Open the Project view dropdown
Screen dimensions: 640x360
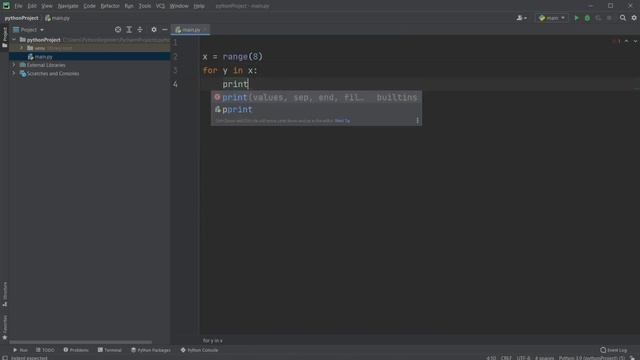29,30
